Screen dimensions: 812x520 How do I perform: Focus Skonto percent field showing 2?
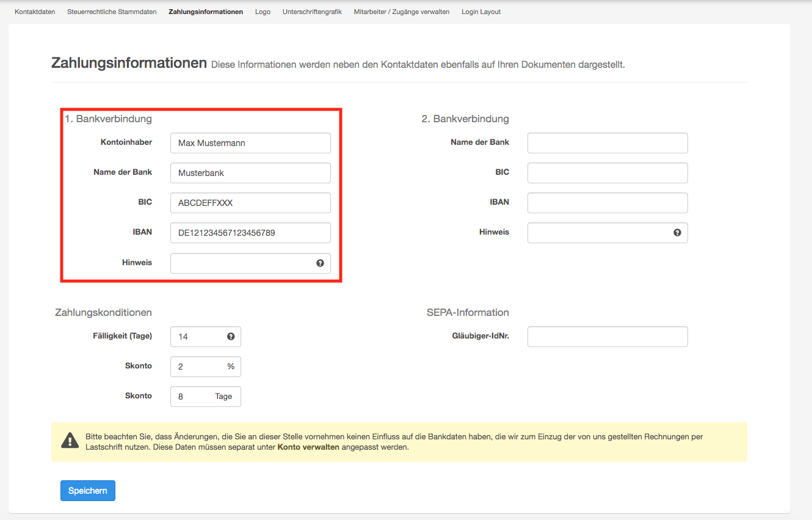click(206, 367)
